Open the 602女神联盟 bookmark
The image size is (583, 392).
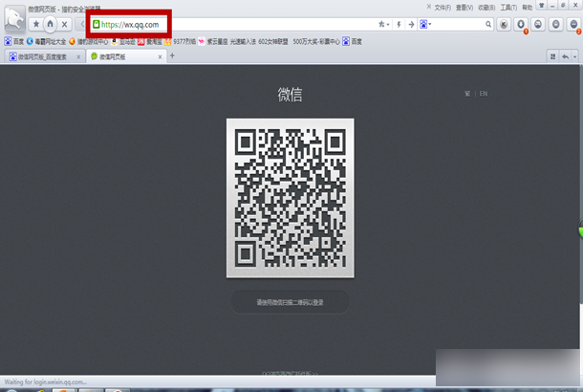point(273,42)
